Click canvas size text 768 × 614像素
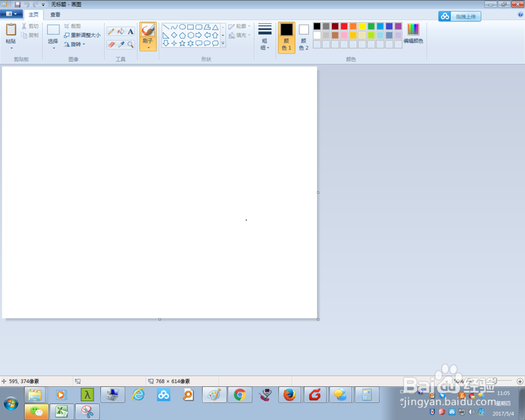Viewport: 525px width, 420px height. click(173, 381)
